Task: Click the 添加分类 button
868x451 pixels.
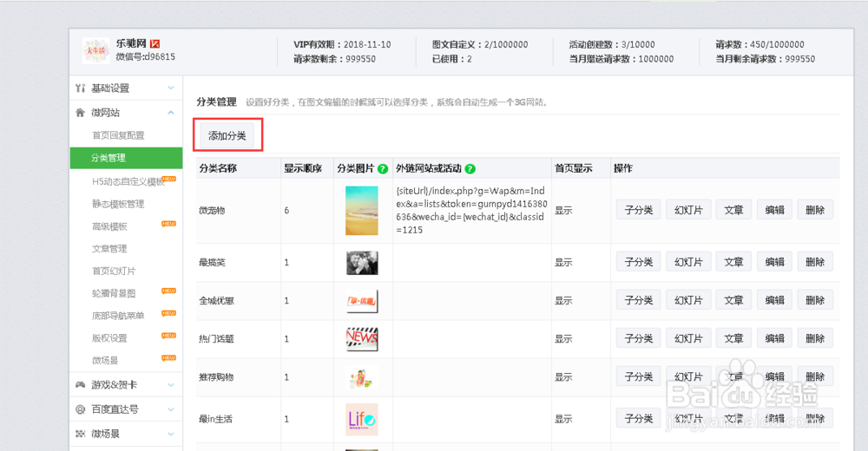Action: pos(227,136)
